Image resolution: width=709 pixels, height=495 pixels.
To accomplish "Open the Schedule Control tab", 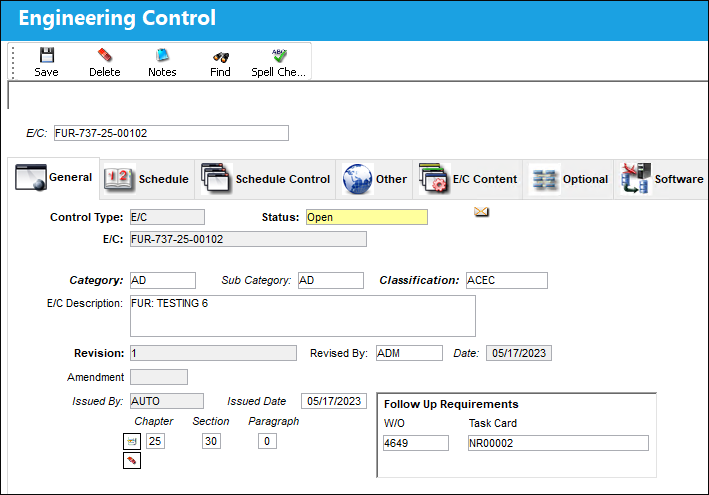I will [265, 179].
